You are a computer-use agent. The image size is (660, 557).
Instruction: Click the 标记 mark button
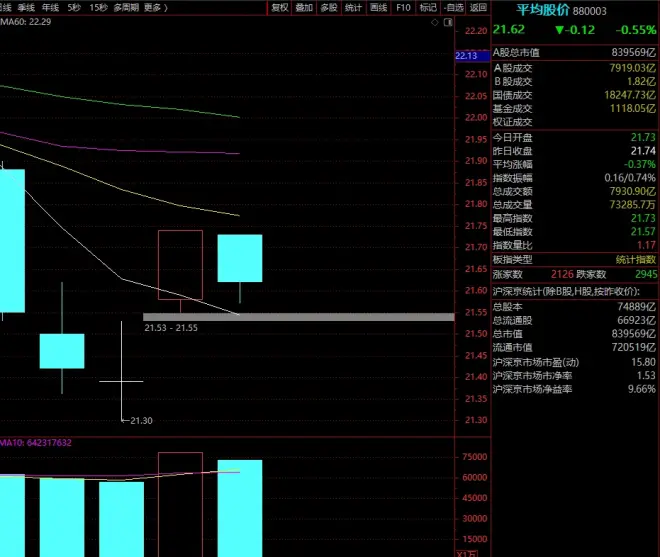pyautogui.click(x=428, y=7)
